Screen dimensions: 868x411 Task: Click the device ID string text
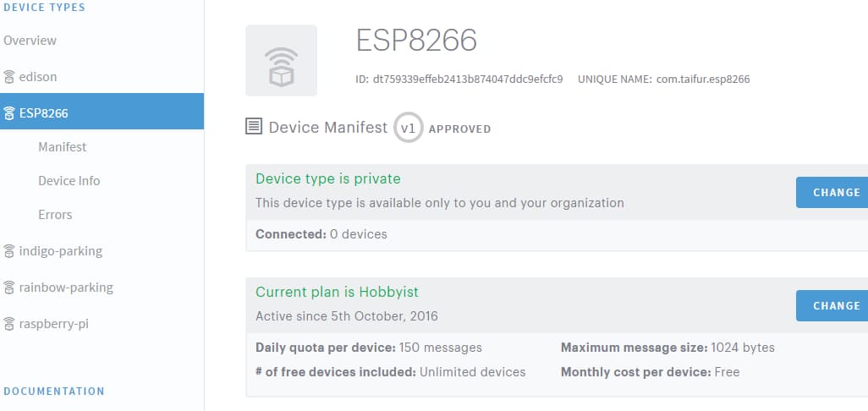(x=468, y=79)
